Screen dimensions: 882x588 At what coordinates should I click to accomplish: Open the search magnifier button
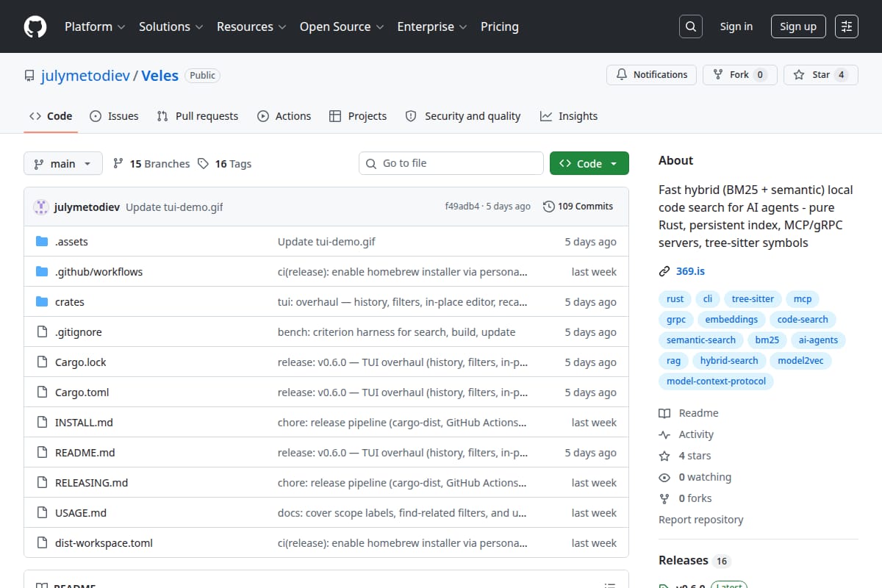pyautogui.click(x=690, y=26)
